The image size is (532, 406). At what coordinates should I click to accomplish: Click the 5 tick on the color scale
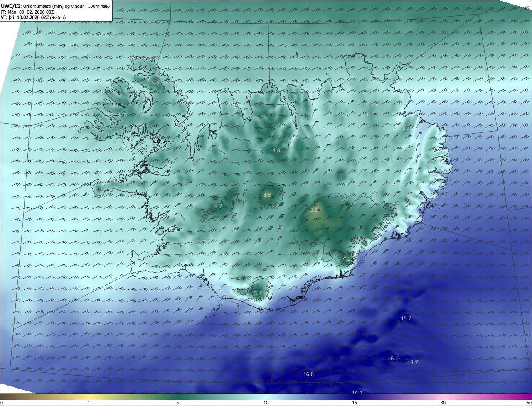point(177,403)
